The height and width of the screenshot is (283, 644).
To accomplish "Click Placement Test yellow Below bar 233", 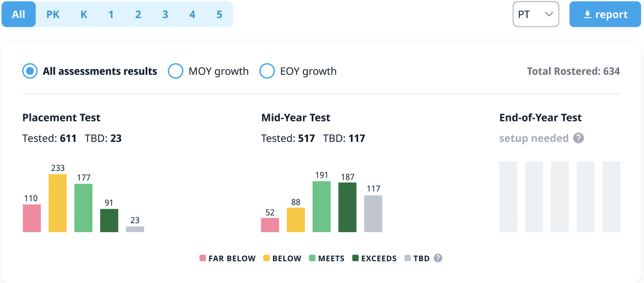I will (58, 203).
